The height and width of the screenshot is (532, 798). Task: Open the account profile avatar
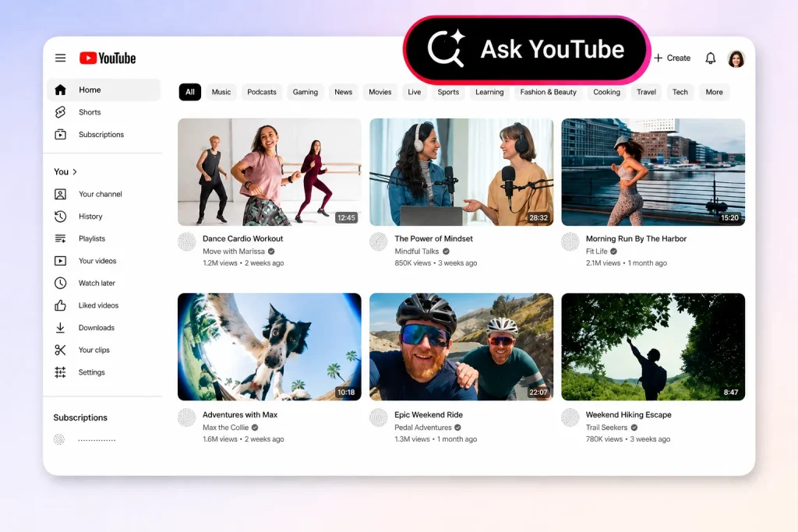click(x=736, y=58)
